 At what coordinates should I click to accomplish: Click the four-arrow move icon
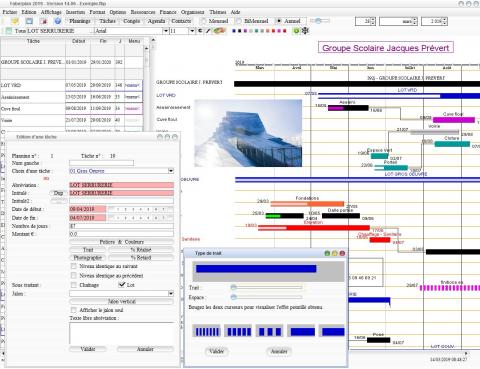tap(305, 31)
